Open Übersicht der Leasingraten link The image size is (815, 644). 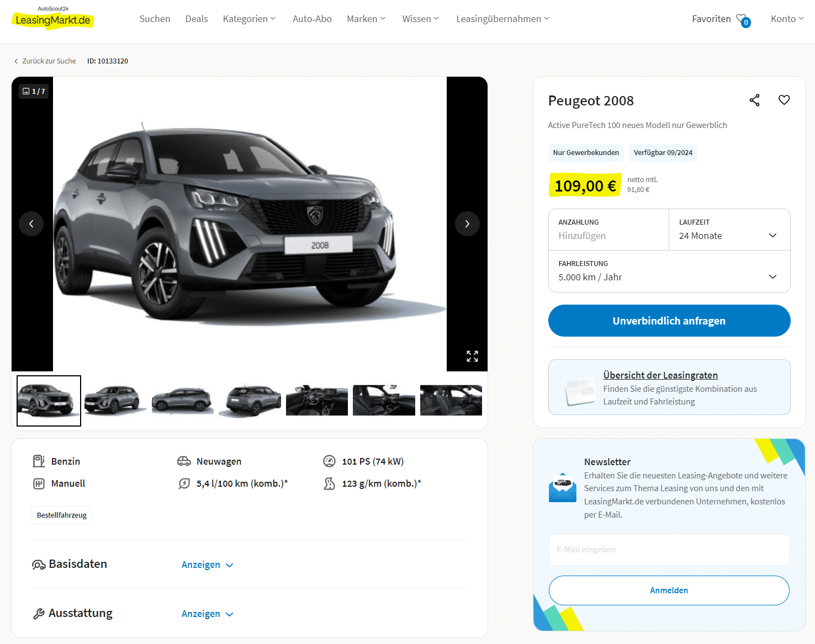[660, 375]
